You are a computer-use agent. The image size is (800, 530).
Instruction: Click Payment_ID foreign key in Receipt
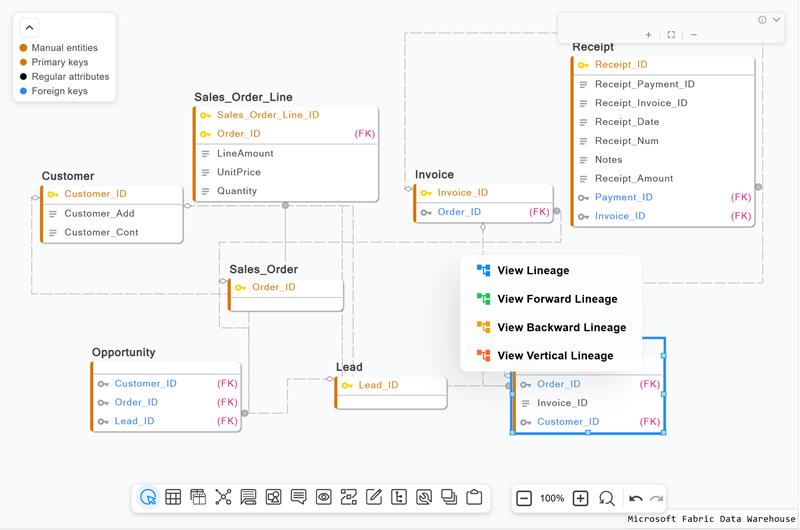(x=664, y=197)
